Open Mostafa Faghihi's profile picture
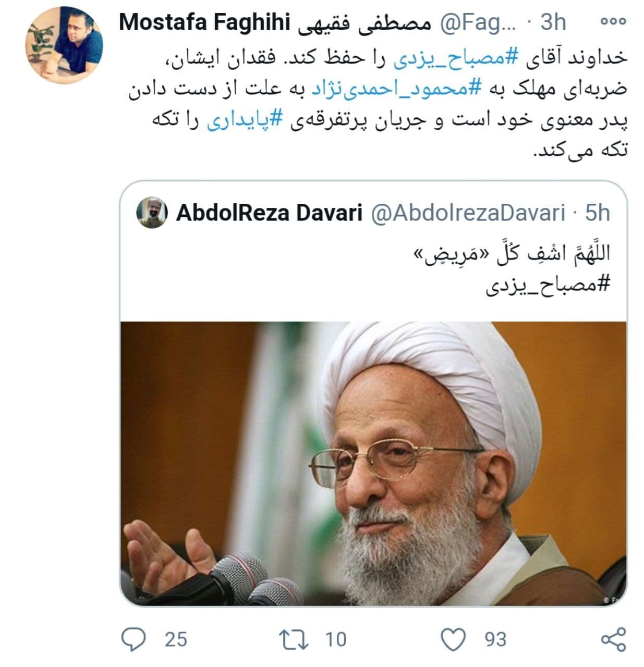This screenshot has height=667, width=644. 64,45
